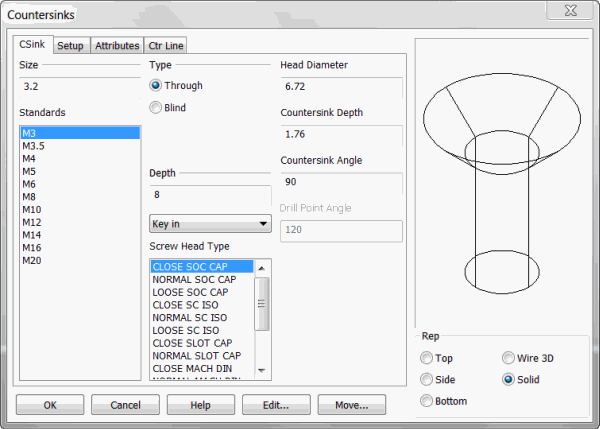This screenshot has width=600, height=429.
Task: Select M8 in Standards list
Action: pyautogui.click(x=80, y=197)
